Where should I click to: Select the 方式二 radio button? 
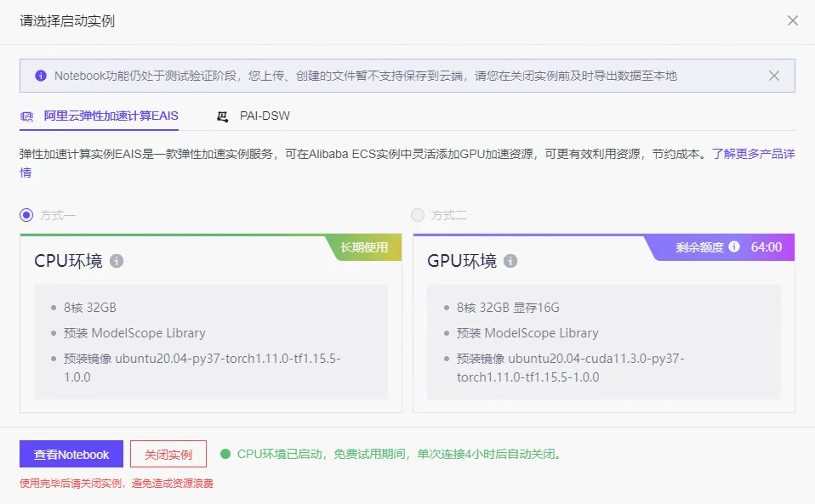pyautogui.click(x=418, y=215)
